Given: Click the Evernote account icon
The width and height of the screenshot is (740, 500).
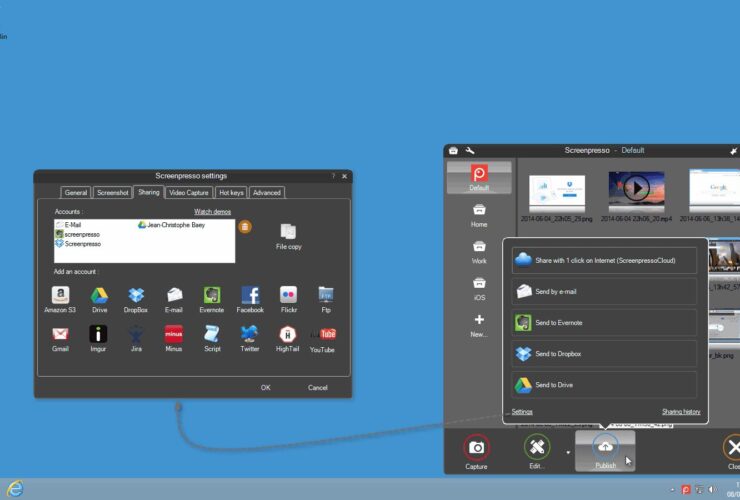Looking at the screenshot, I should [x=212, y=296].
